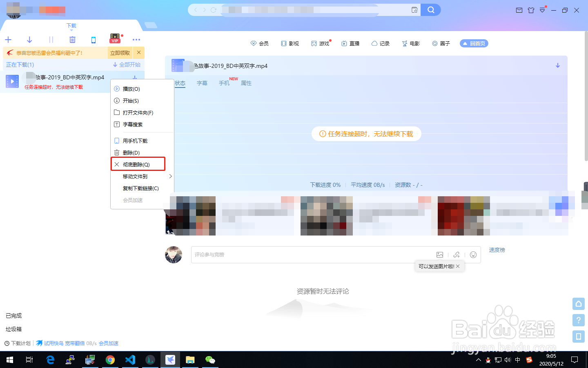Screen dimensions: 588x368
Task: Click the mobile phone icon in toolbar
Action: (x=94, y=40)
